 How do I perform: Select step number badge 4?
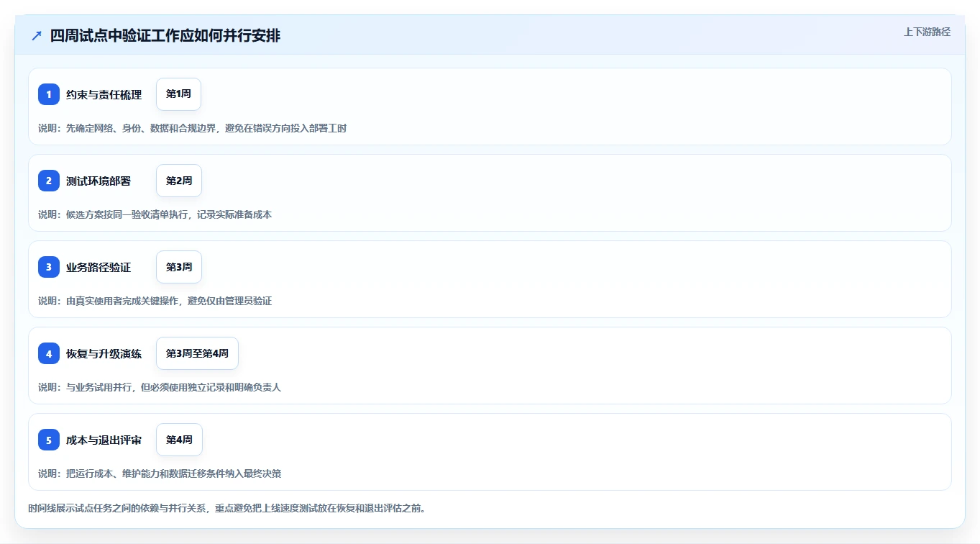[x=49, y=353]
